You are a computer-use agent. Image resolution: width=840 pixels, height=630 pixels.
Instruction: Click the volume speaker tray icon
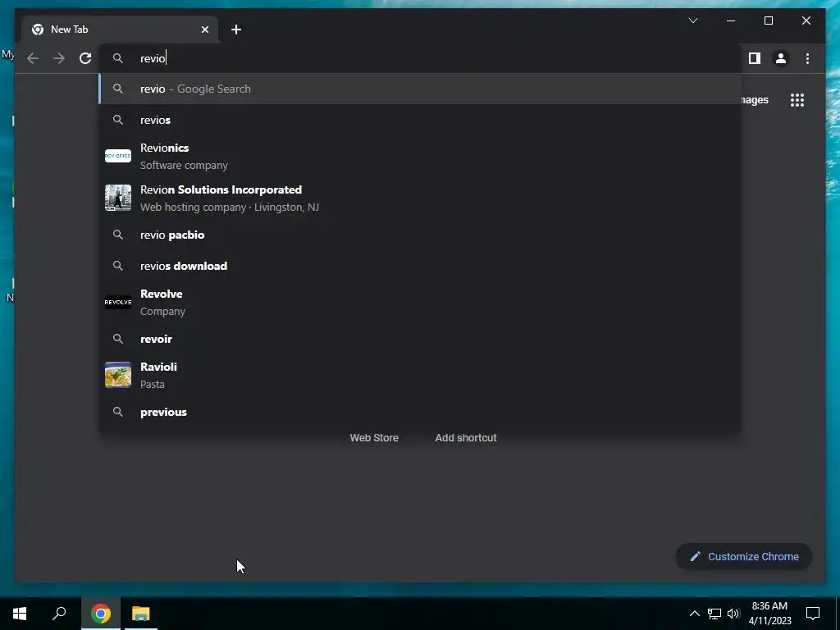pyautogui.click(x=733, y=614)
